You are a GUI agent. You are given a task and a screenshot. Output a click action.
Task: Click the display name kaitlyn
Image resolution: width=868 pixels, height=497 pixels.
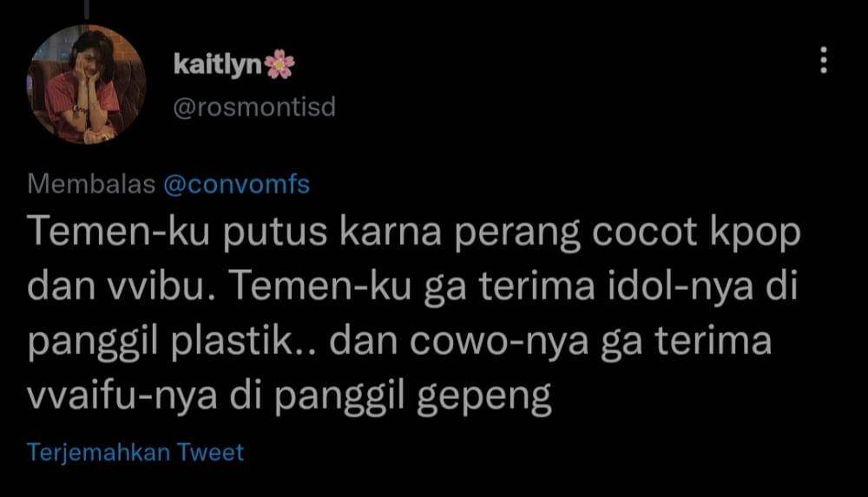pyautogui.click(x=217, y=64)
